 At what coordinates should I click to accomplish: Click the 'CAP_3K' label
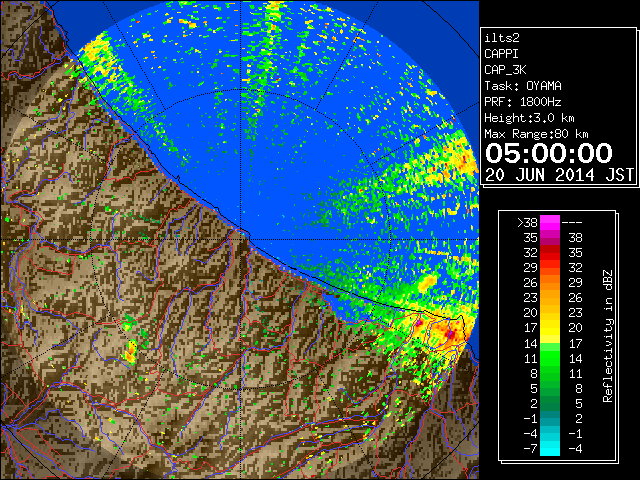(x=505, y=70)
